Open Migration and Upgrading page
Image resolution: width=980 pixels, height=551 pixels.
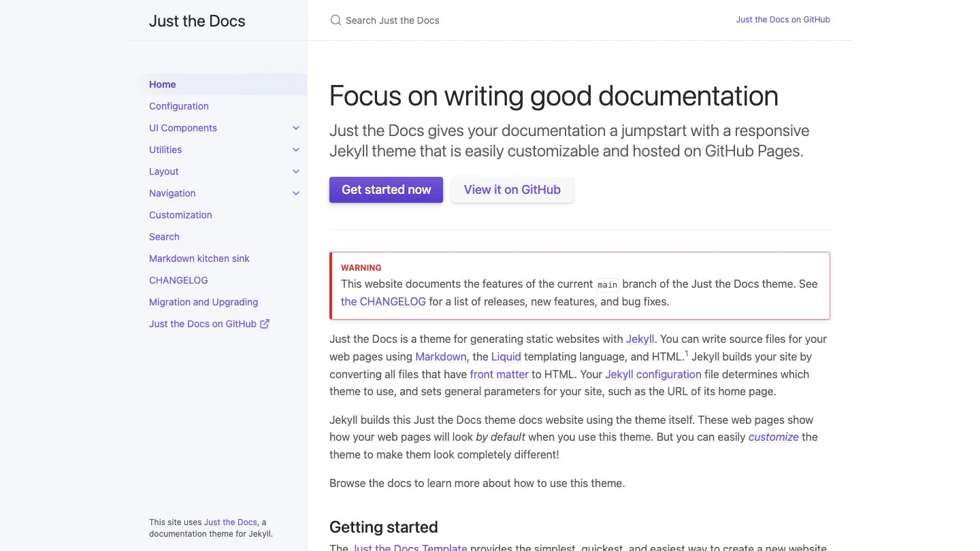(203, 302)
